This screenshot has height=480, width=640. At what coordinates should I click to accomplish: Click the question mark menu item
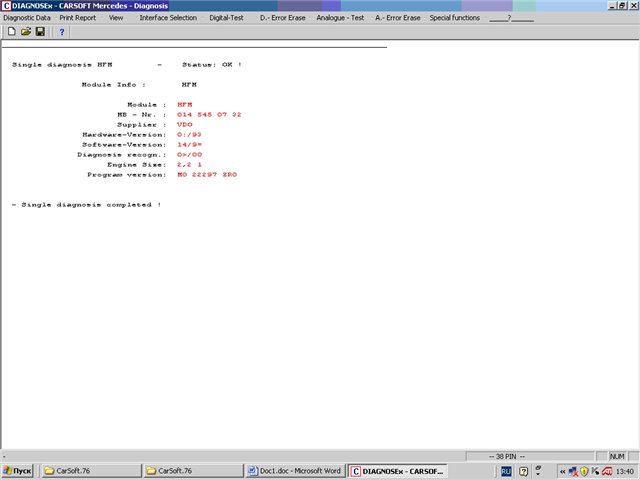[x=510, y=18]
